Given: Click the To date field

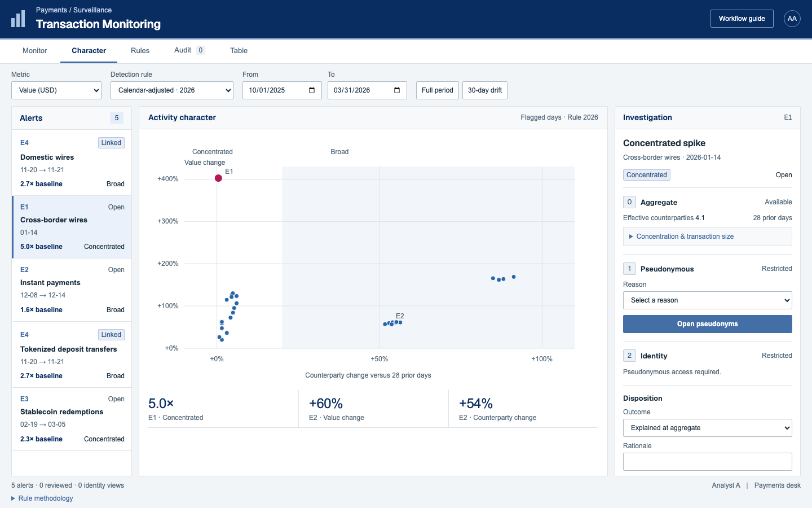Looking at the screenshot, I should click(x=367, y=90).
